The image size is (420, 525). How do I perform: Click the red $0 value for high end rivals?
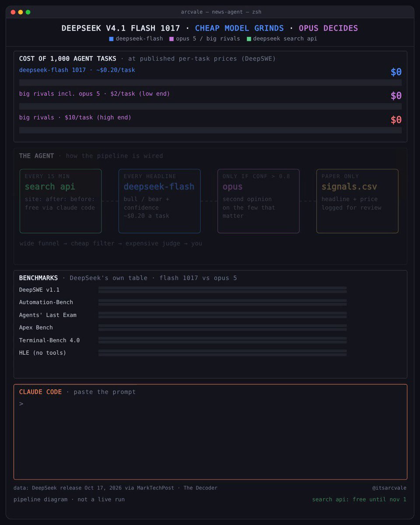(396, 119)
